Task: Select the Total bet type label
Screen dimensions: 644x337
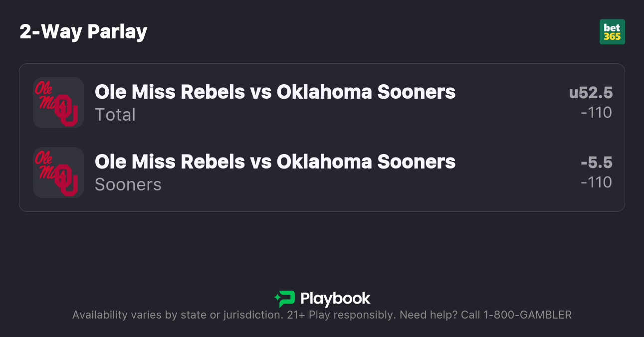Action: [115, 115]
